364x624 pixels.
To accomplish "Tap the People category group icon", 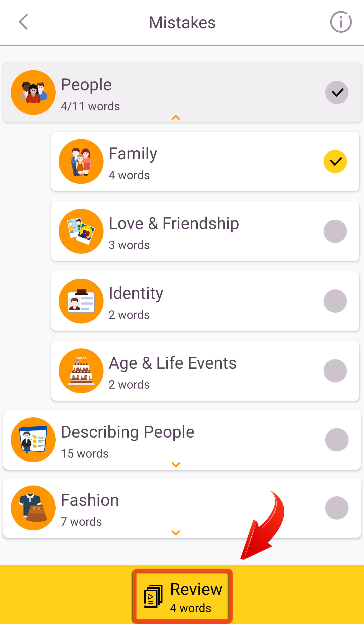I will pyautogui.click(x=33, y=93).
